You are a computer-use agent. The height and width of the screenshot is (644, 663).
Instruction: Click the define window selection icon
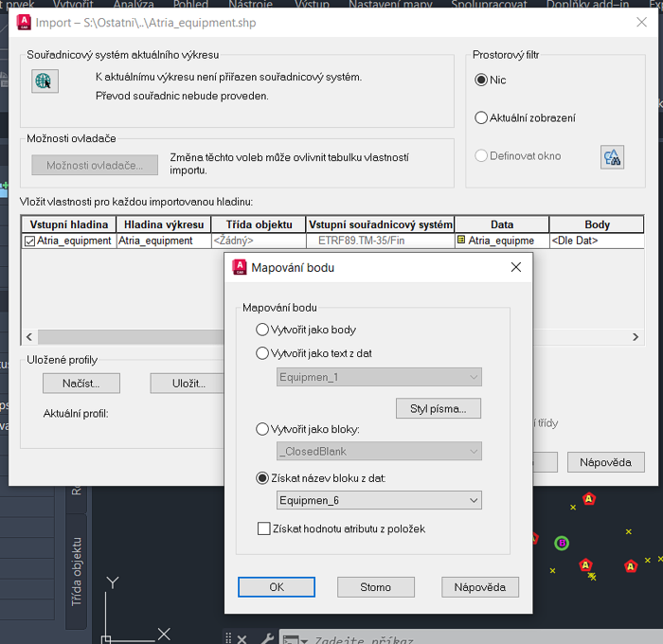click(x=612, y=157)
